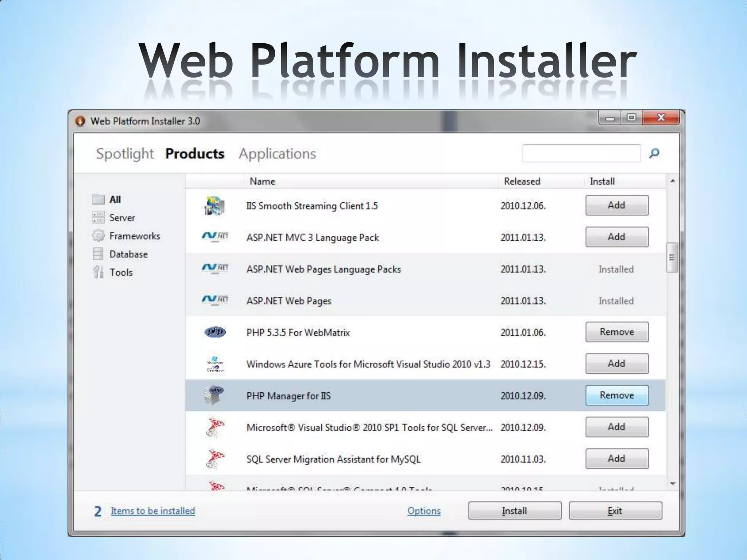Add SQL Server Migration Assistant for MySQL

click(617, 459)
